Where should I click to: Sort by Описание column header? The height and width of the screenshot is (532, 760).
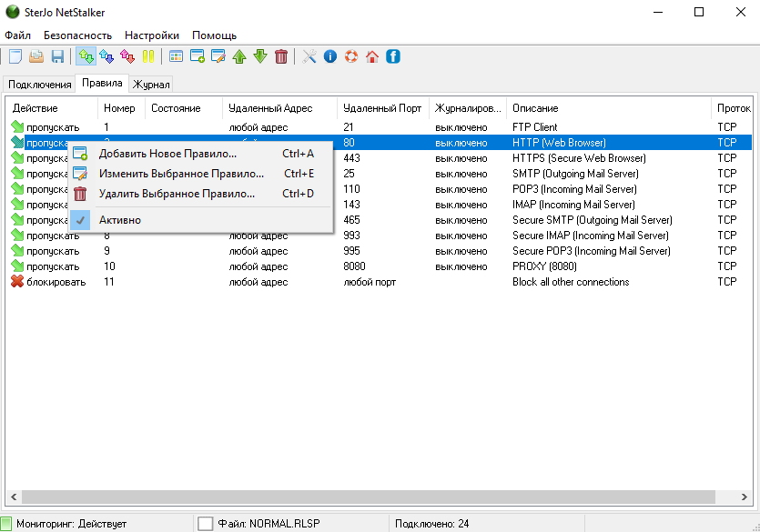[x=609, y=108]
